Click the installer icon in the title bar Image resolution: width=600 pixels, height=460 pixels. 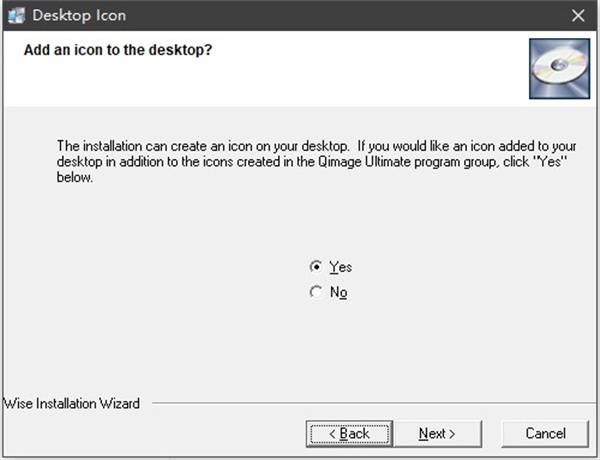[x=15, y=15]
